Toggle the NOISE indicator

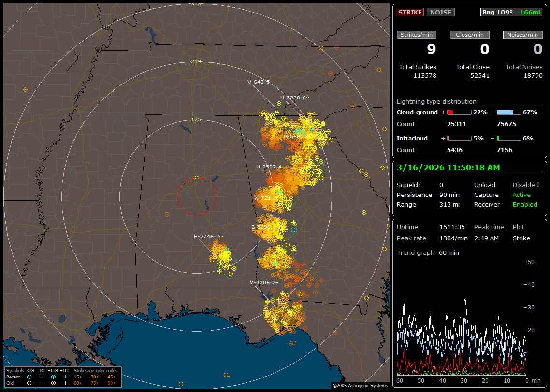click(440, 13)
